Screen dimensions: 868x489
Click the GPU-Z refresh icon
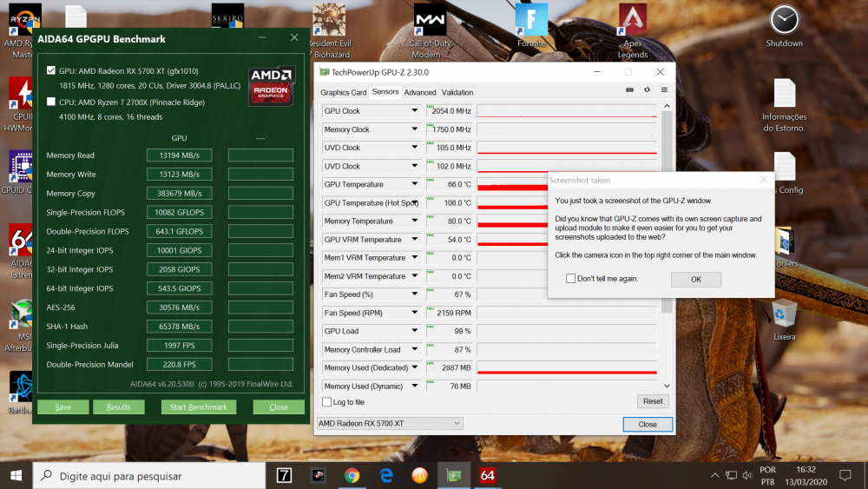coord(647,90)
